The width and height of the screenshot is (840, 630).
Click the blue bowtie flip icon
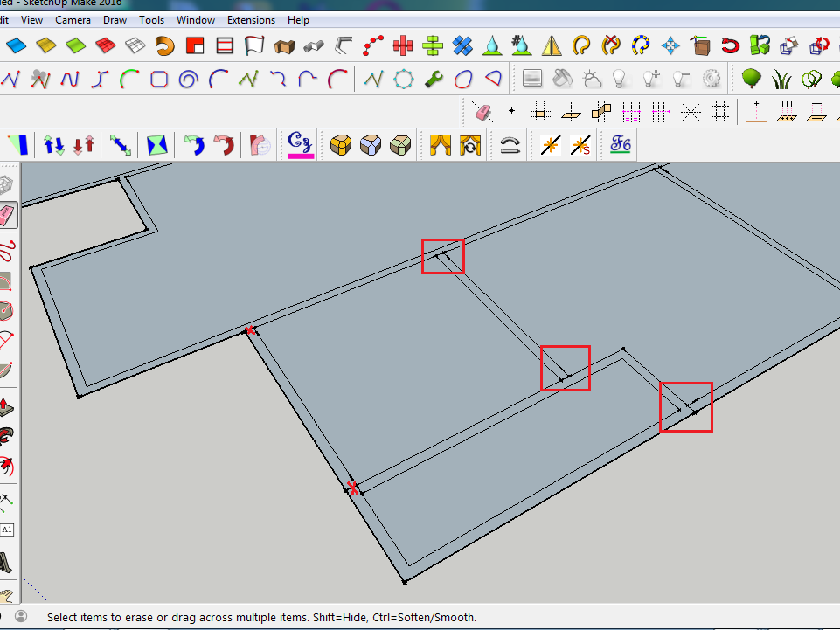[x=156, y=145]
